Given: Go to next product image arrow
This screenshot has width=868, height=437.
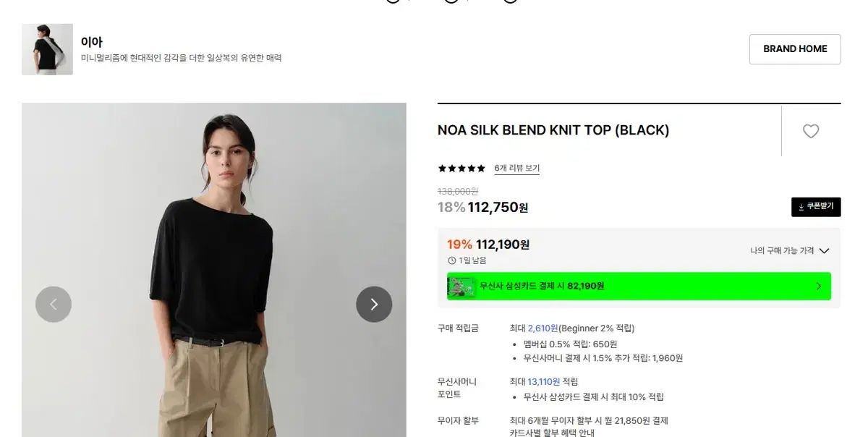Looking at the screenshot, I should point(374,305).
